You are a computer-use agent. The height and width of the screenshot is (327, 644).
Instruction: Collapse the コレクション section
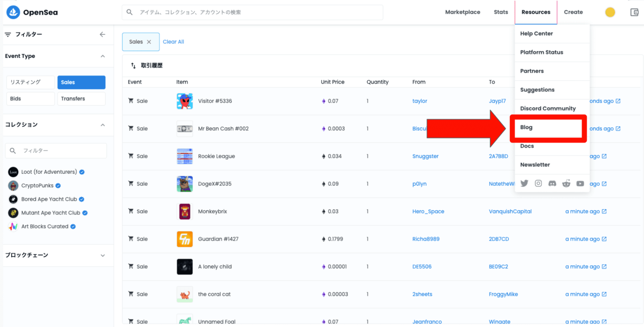[x=103, y=124]
